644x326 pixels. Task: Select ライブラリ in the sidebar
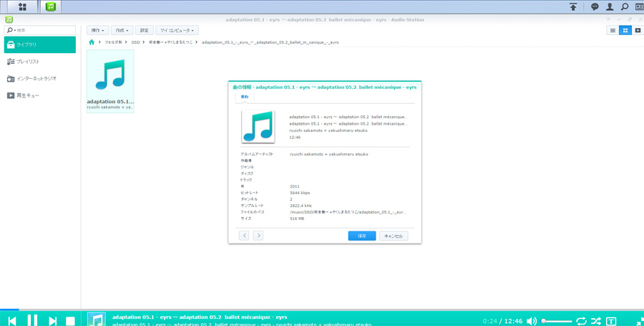pyautogui.click(x=40, y=44)
